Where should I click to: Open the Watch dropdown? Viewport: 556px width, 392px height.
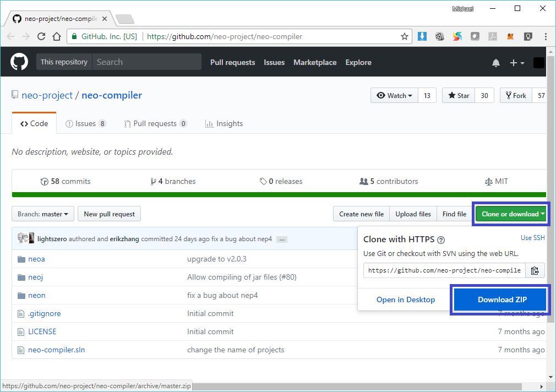[394, 95]
